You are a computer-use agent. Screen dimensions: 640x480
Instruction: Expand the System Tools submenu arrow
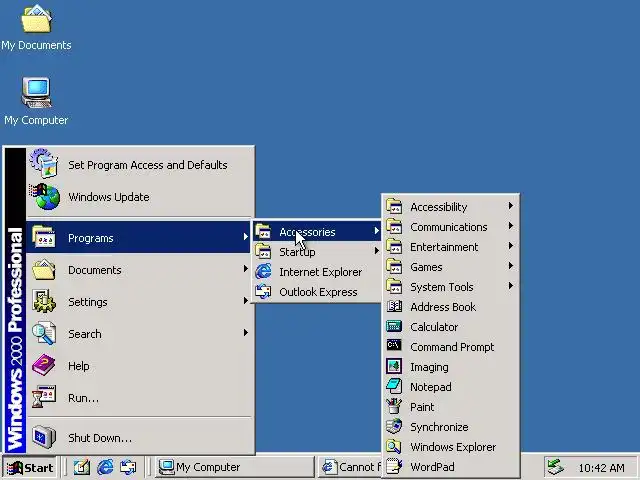[x=510, y=286]
